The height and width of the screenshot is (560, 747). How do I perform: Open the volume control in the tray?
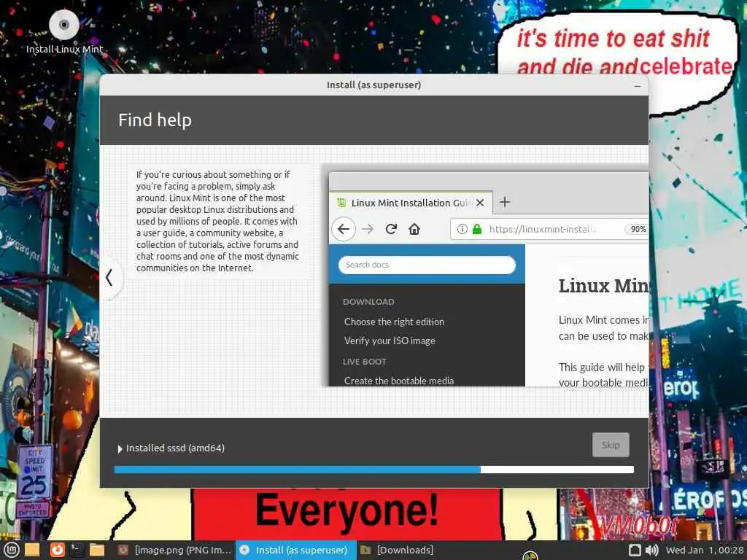click(x=651, y=550)
